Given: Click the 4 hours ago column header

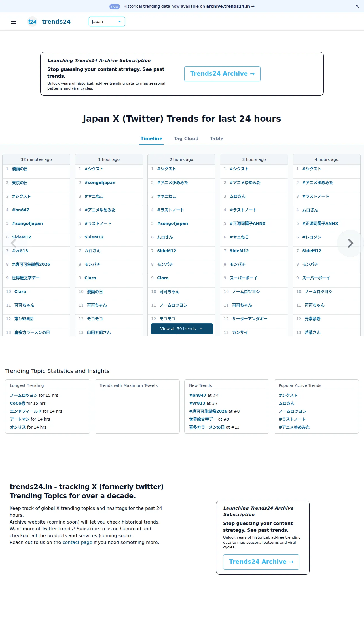Looking at the screenshot, I should click(327, 159).
